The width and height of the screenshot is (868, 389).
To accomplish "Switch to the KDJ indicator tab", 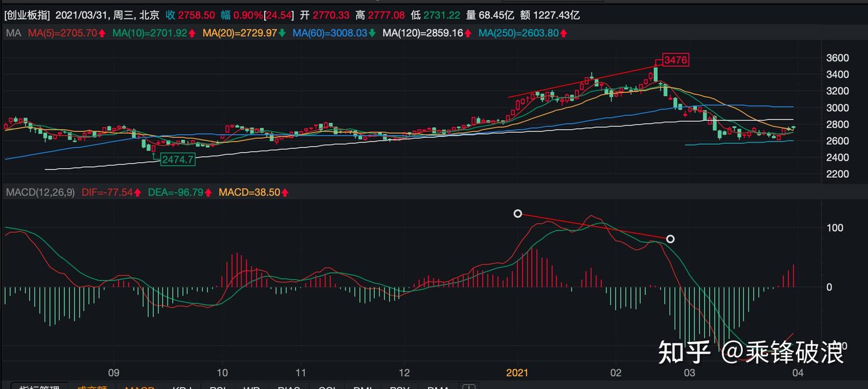I will click(x=181, y=386).
